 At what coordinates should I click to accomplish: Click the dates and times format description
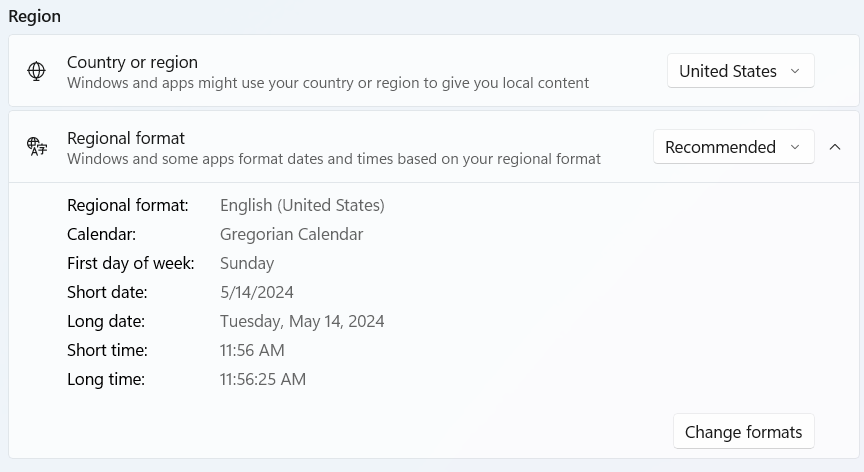click(334, 159)
